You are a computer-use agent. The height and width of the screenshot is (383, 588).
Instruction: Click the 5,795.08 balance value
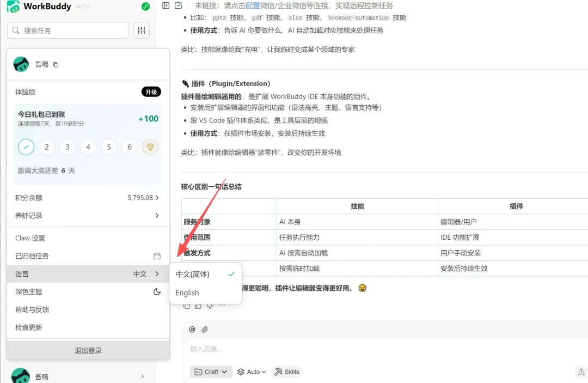point(140,198)
